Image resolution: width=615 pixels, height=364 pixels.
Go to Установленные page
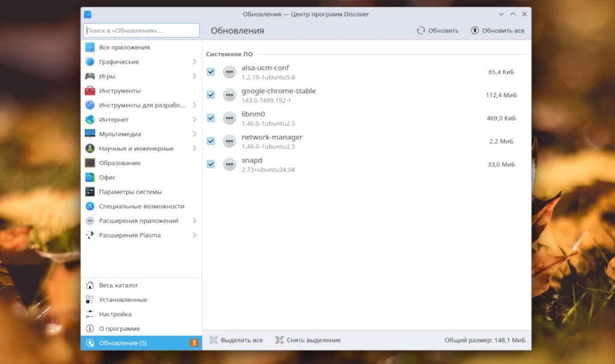141,300
